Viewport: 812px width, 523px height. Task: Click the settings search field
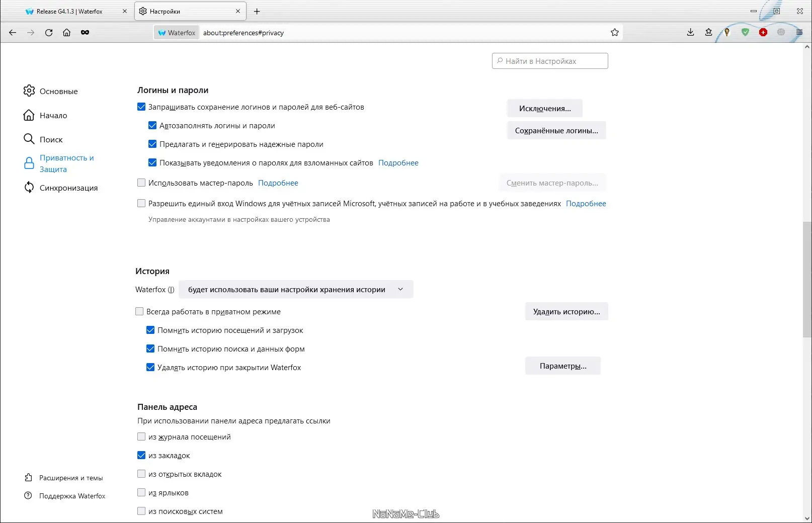pyautogui.click(x=550, y=61)
